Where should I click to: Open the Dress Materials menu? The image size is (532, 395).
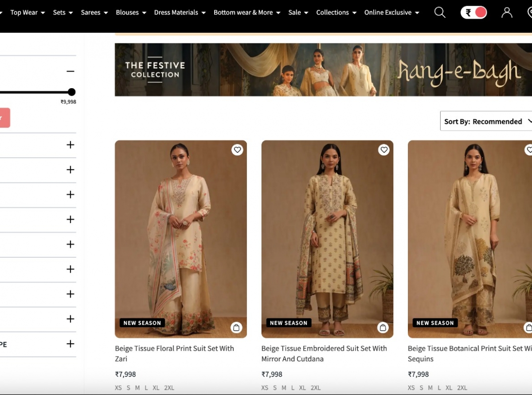[x=180, y=12]
